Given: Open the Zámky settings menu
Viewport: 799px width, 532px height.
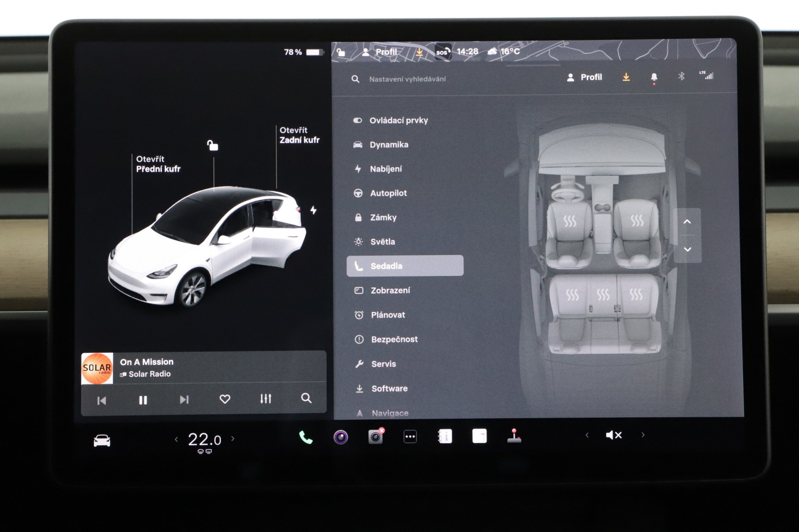Looking at the screenshot, I should point(383,218).
